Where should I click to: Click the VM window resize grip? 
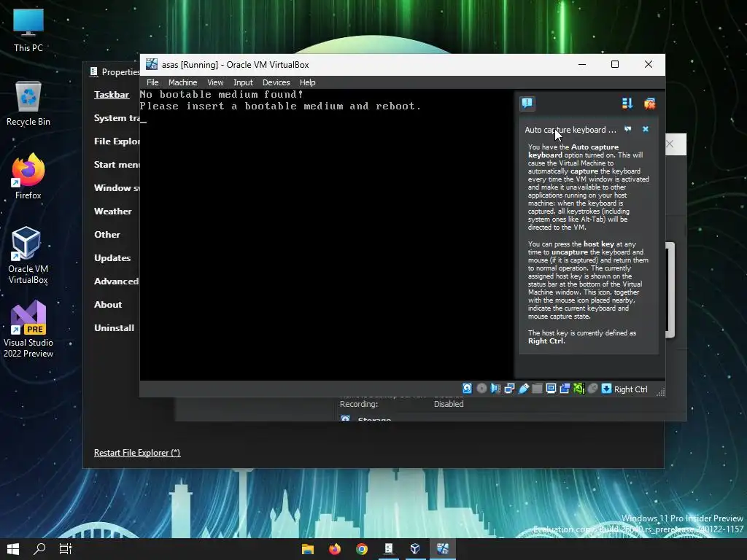pyautogui.click(x=661, y=392)
